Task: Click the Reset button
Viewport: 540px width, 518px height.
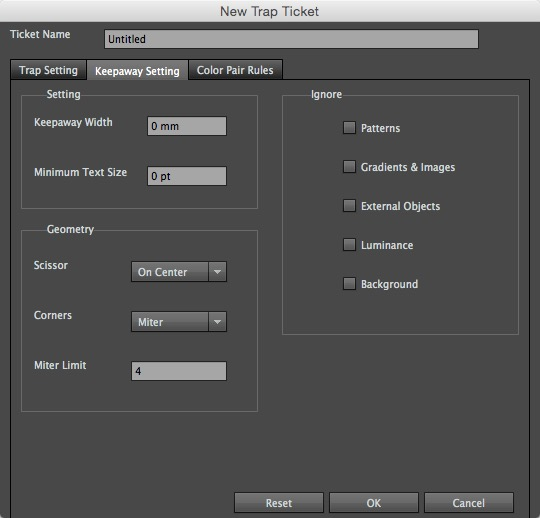Action: 279,503
